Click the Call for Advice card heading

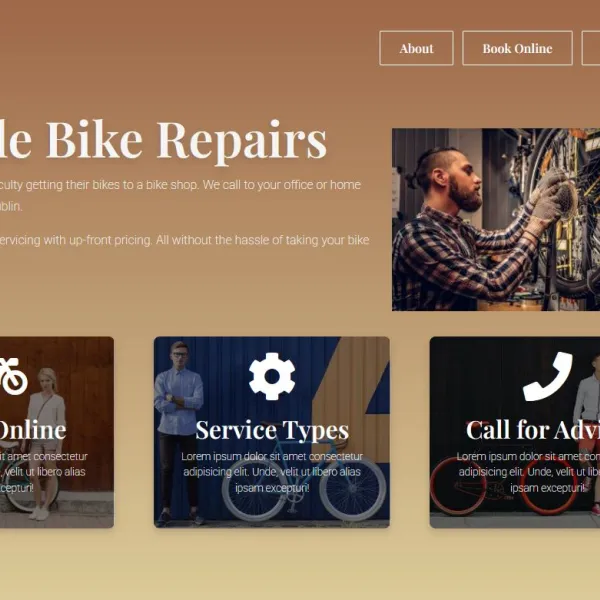click(x=533, y=429)
